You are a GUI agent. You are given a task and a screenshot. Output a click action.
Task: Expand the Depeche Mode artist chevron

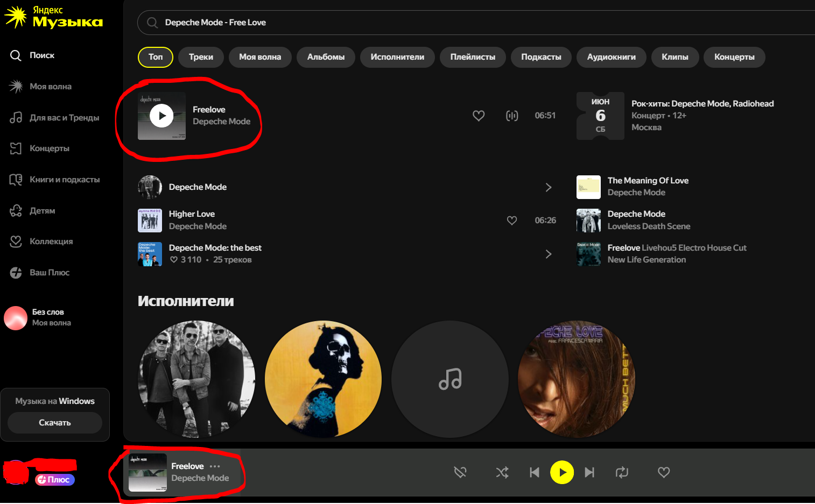[549, 187]
